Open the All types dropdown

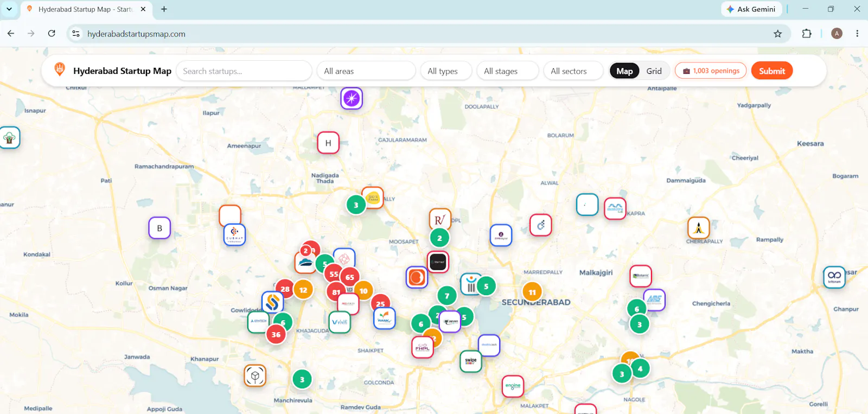(446, 71)
